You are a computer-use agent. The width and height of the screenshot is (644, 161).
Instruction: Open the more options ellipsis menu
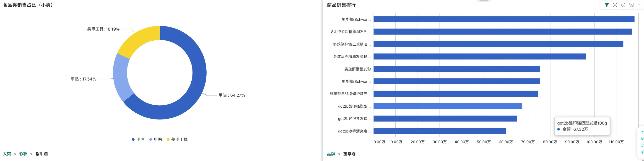click(x=639, y=5)
